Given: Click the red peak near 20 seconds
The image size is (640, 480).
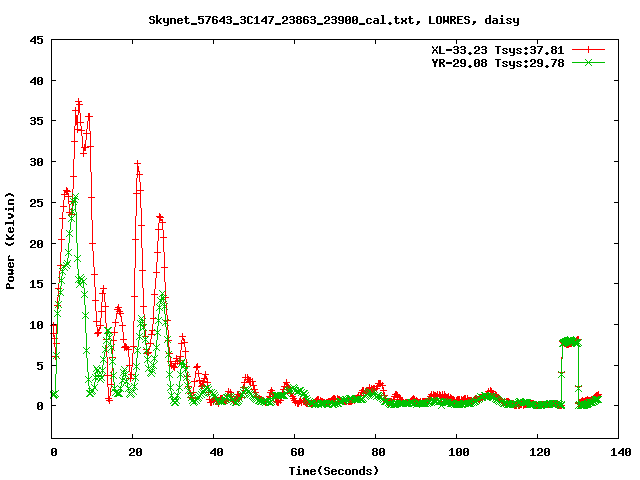Looking at the screenshot, I should pyautogui.click(x=138, y=164).
